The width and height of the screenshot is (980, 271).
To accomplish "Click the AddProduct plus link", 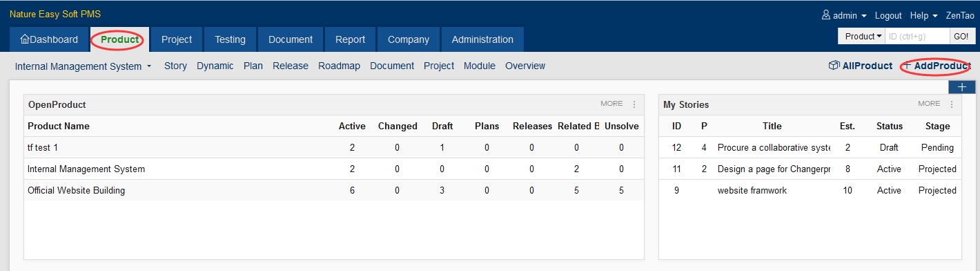I will [x=937, y=66].
